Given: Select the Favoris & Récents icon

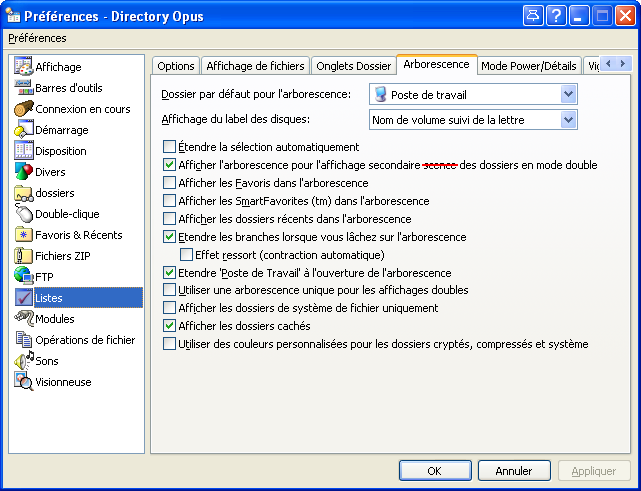Looking at the screenshot, I should pos(23,235).
